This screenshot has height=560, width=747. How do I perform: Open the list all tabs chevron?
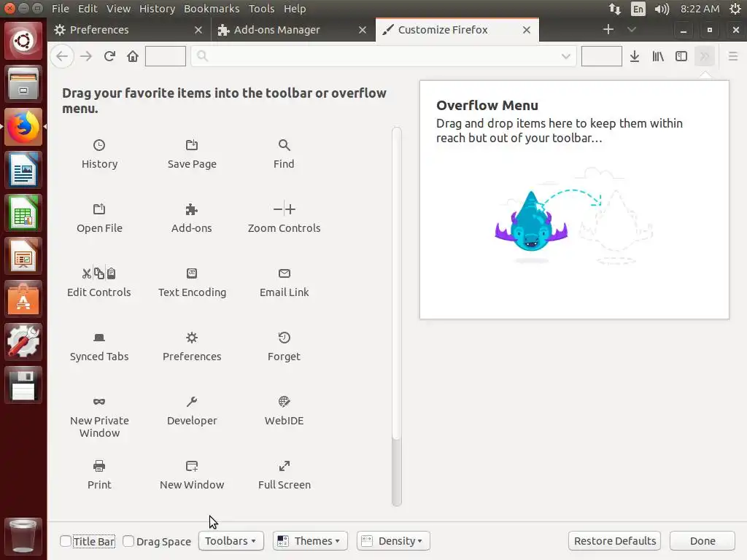click(632, 29)
